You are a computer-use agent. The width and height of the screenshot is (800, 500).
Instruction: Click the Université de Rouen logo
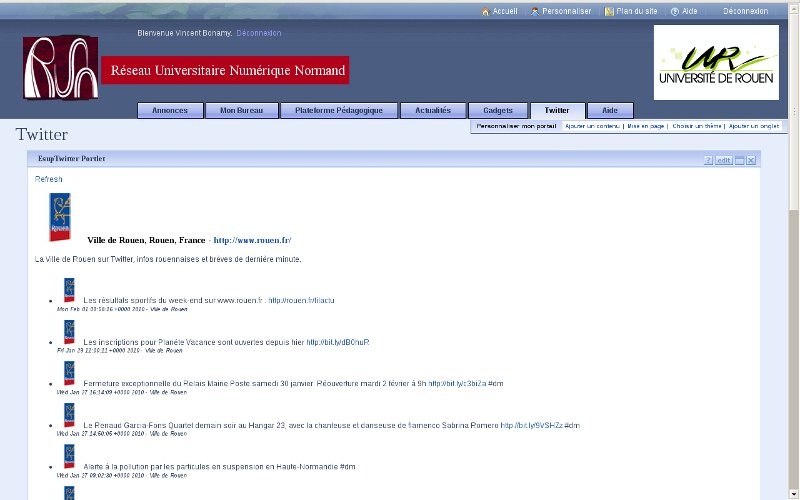point(716,62)
